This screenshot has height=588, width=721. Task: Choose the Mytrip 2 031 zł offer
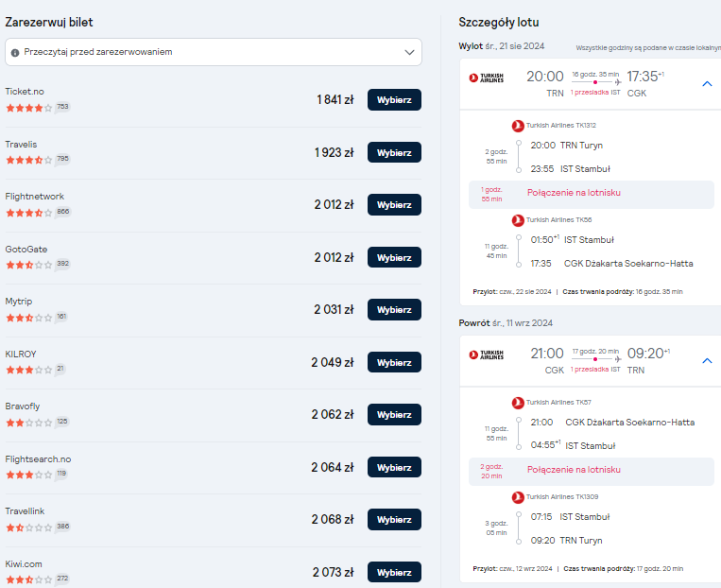[394, 310]
